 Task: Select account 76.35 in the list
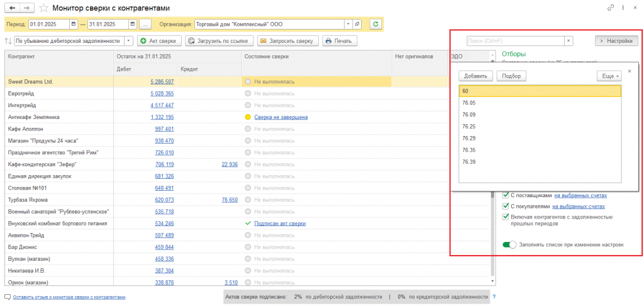pos(540,150)
